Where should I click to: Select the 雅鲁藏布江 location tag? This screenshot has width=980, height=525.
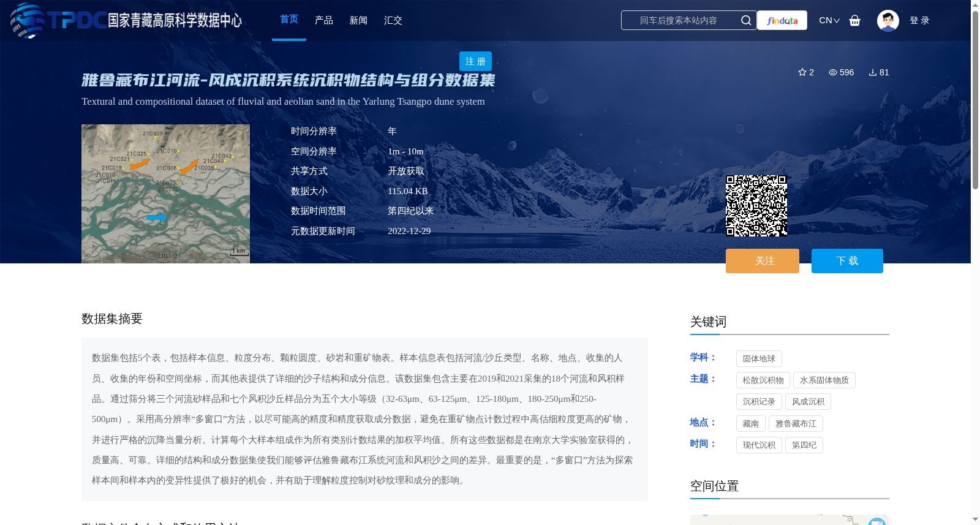pyautogui.click(x=796, y=424)
